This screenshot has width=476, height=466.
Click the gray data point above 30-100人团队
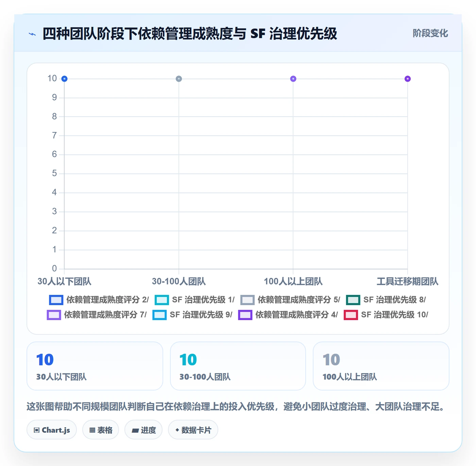point(179,79)
